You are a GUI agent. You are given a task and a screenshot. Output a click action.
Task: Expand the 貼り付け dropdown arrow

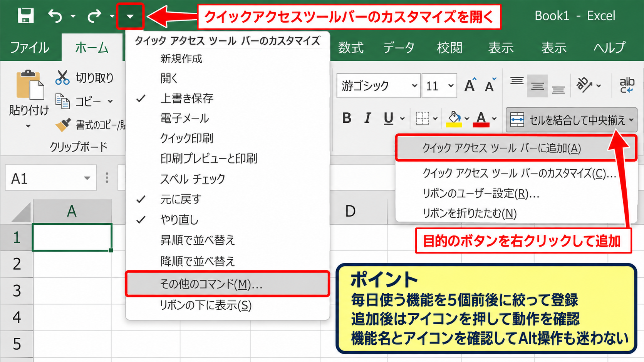point(28,126)
